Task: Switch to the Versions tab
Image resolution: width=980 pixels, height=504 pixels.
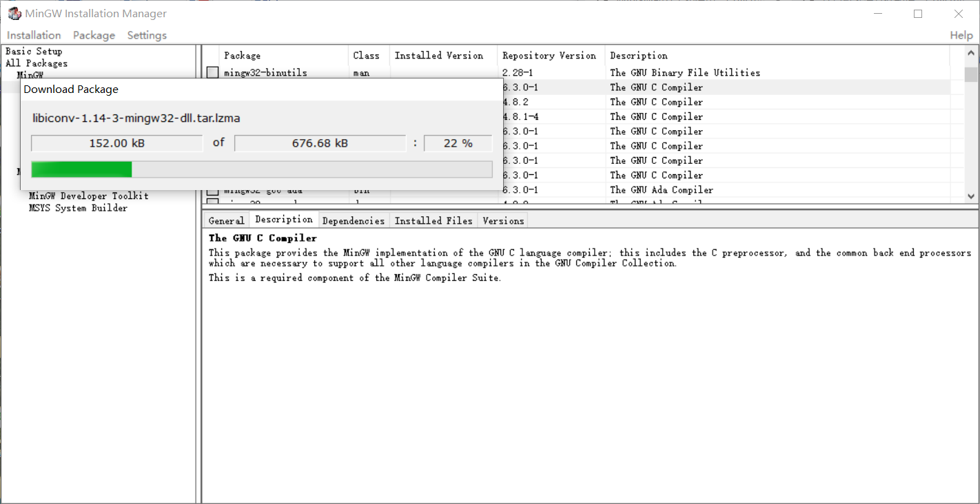Action: [503, 220]
